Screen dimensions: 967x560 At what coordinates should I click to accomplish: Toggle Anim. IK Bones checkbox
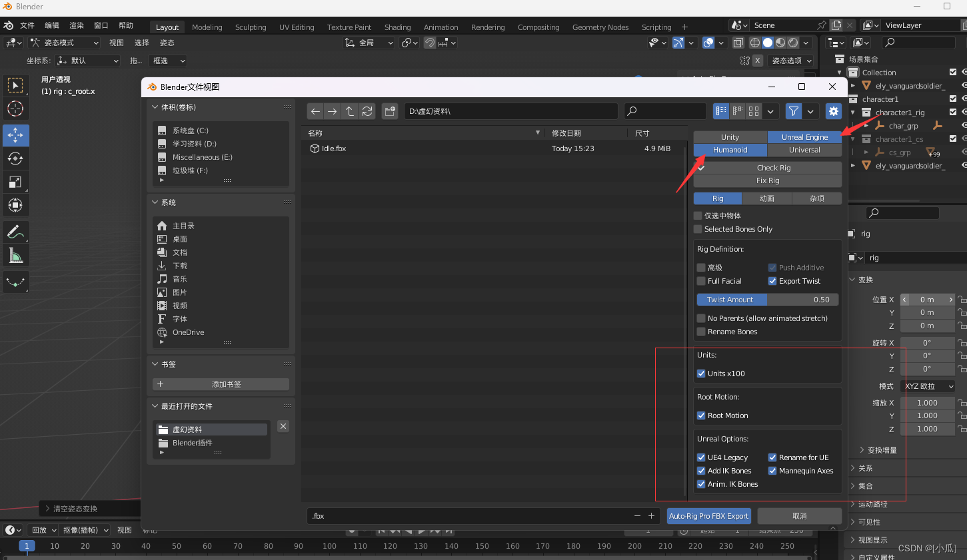pyautogui.click(x=701, y=484)
